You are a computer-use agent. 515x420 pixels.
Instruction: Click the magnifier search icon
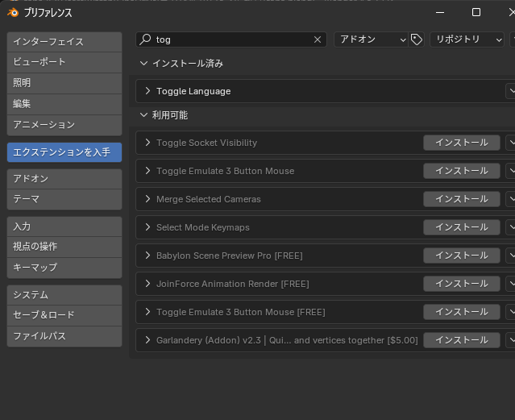(x=145, y=40)
